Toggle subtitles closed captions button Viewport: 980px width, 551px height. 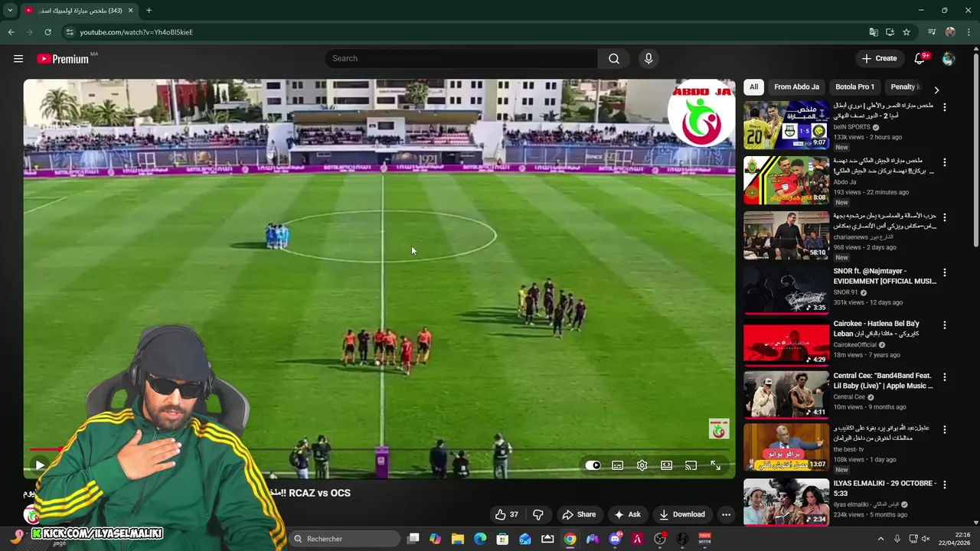(x=617, y=465)
